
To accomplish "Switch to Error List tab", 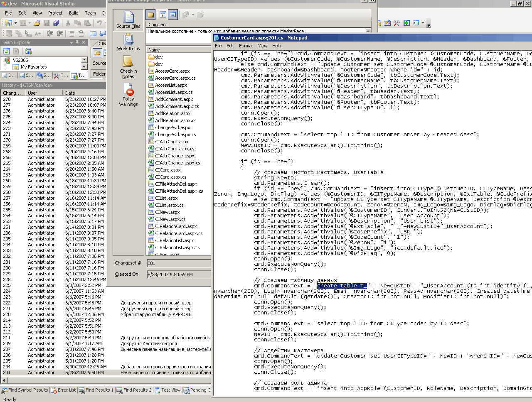I will [64, 390].
